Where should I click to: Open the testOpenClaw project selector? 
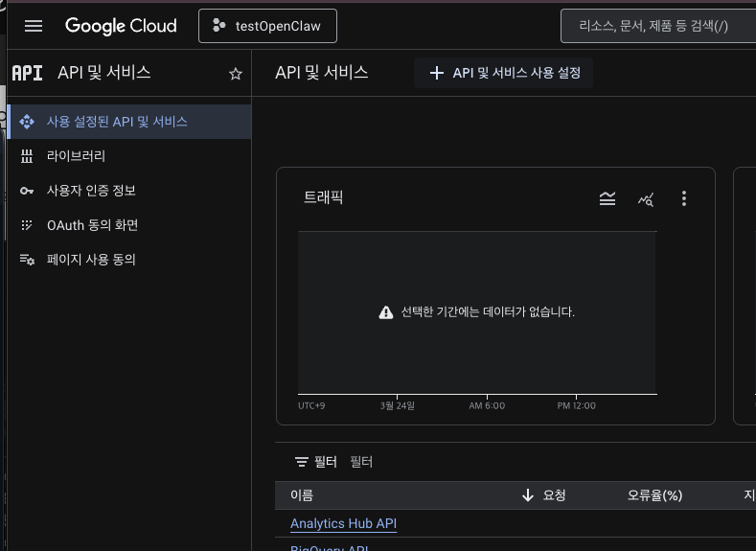[267, 26]
